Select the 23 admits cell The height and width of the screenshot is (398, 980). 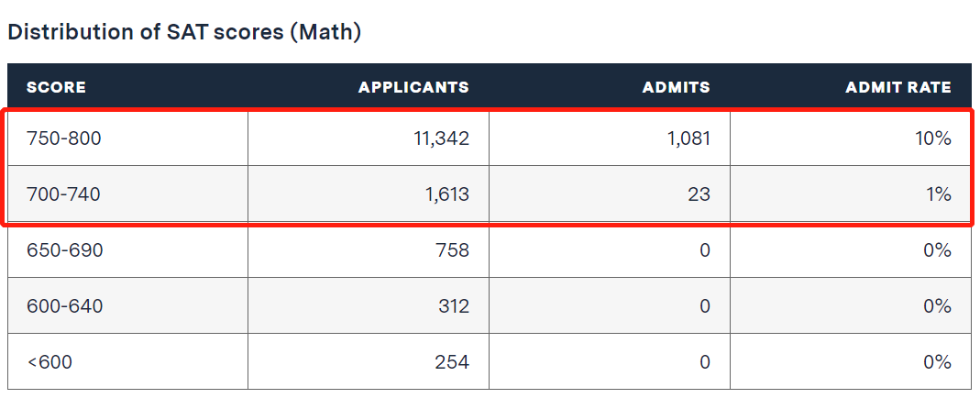coord(698,194)
